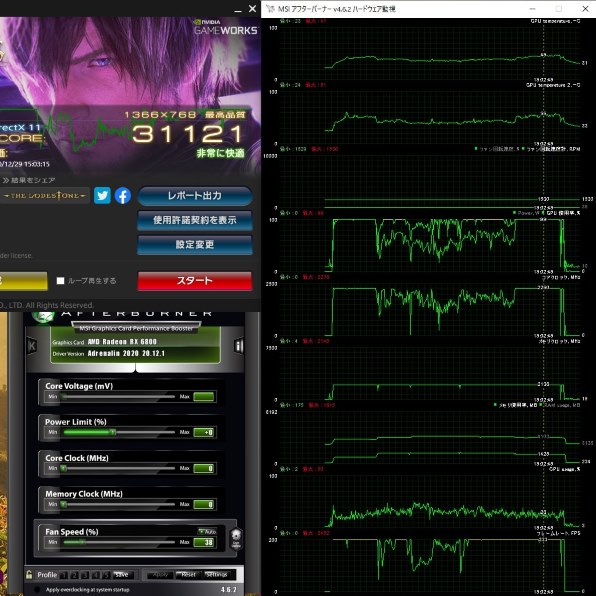596x596 pixels.
Task: Click the yellow button left of loop checkbox
Action: 24,281
